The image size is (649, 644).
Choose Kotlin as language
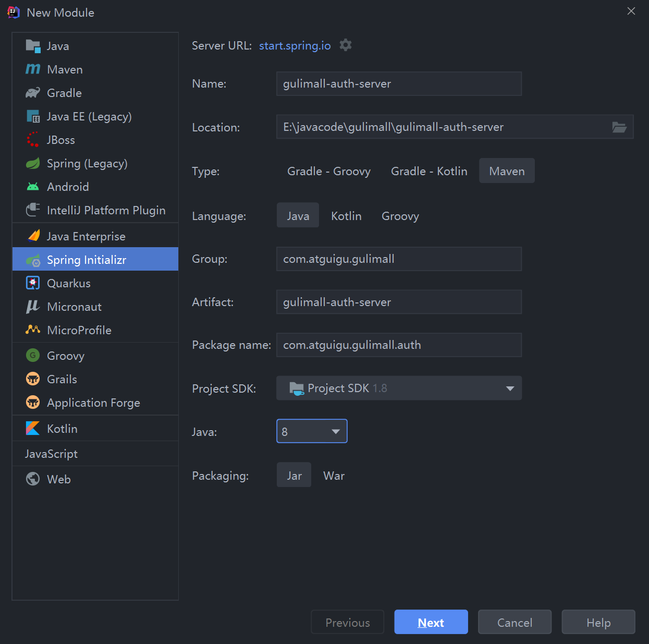click(346, 216)
